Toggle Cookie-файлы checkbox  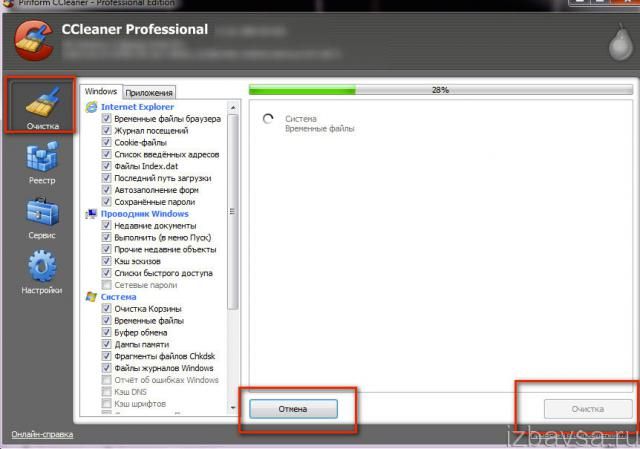(x=106, y=142)
